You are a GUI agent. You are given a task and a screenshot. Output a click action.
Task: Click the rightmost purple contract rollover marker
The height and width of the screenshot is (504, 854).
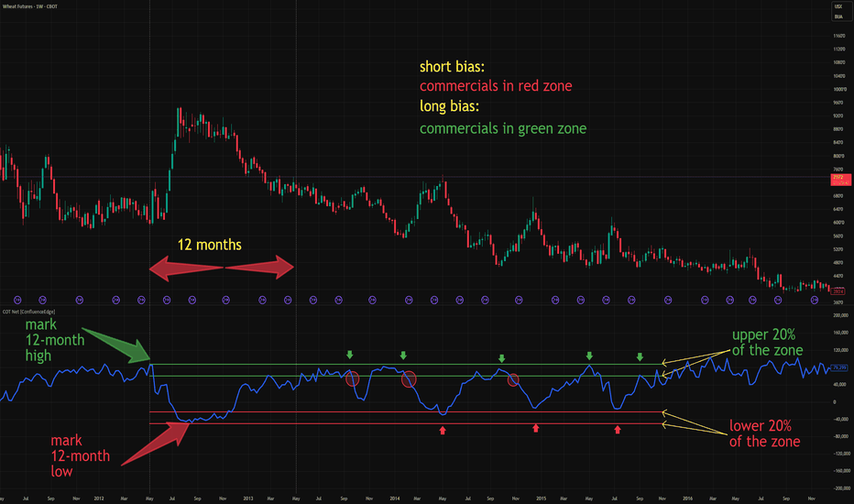(815, 300)
